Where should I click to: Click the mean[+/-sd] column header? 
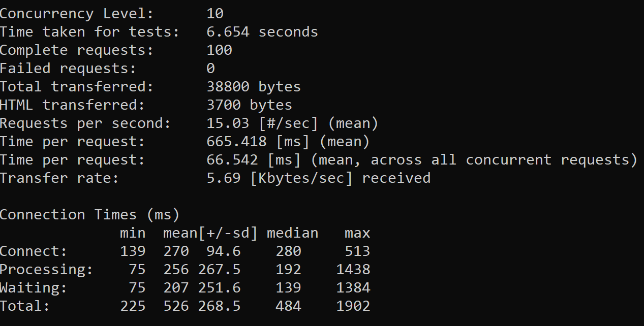[210, 233]
